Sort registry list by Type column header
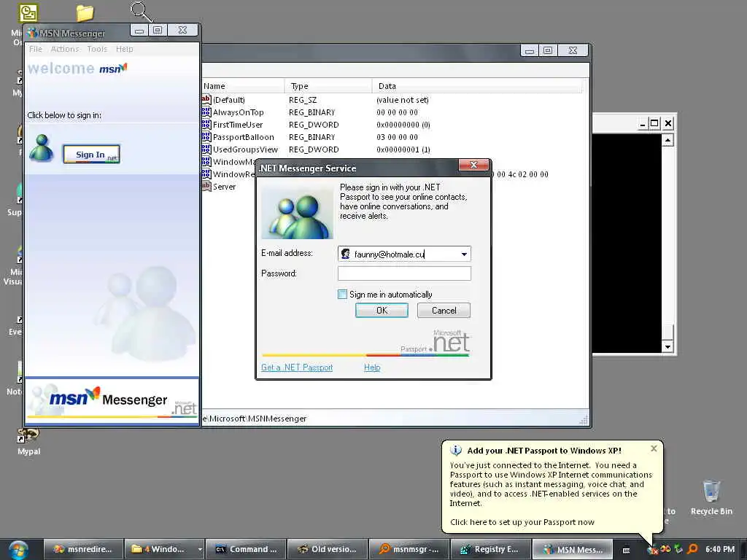This screenshot has width=747, height=560. click(328, 86)
